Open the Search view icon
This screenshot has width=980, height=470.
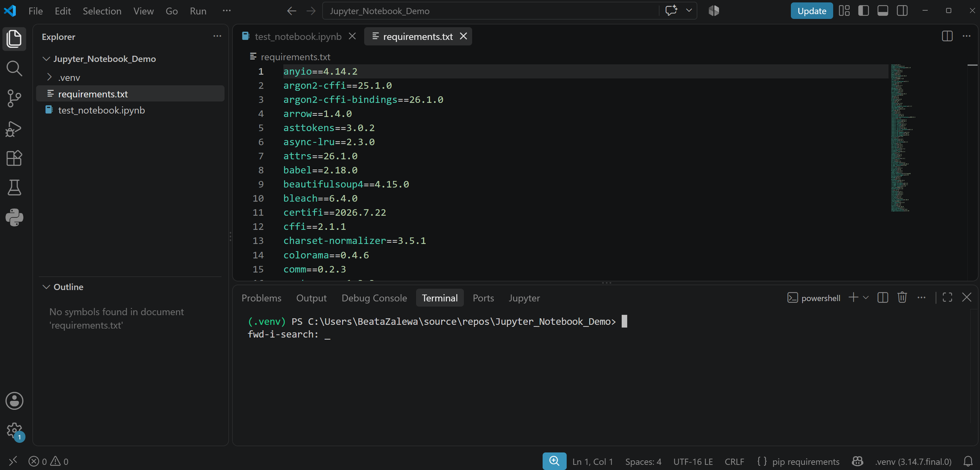[x=14, y=68]
